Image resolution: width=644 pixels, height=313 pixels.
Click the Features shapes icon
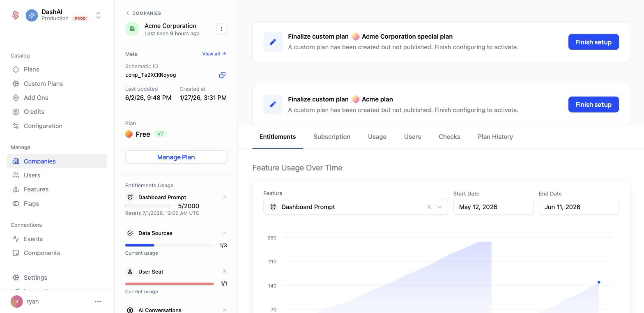pos(16,189)
